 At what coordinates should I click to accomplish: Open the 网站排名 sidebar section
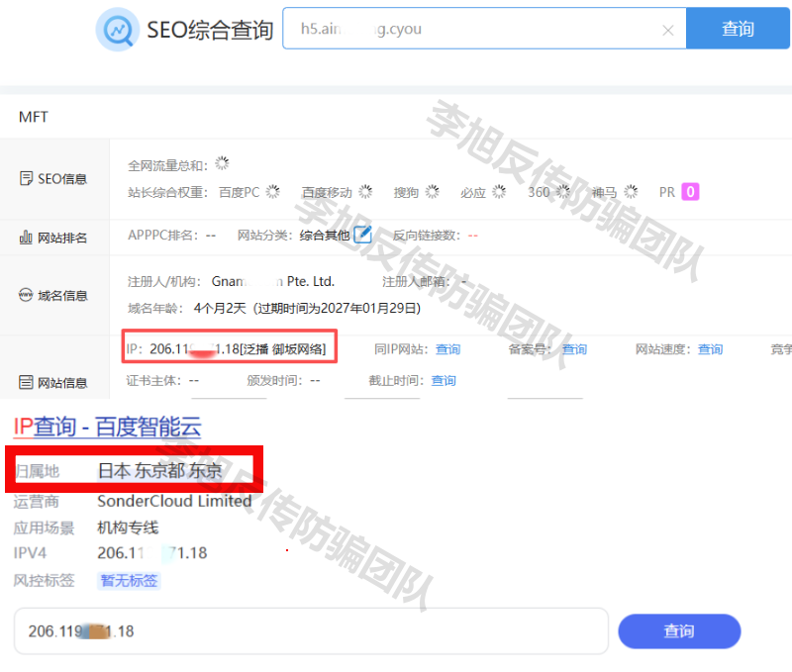tap(53, 238)
